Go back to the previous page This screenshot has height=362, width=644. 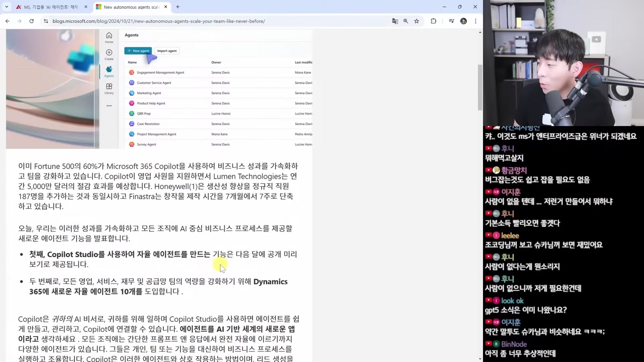[x=7, y=21]
